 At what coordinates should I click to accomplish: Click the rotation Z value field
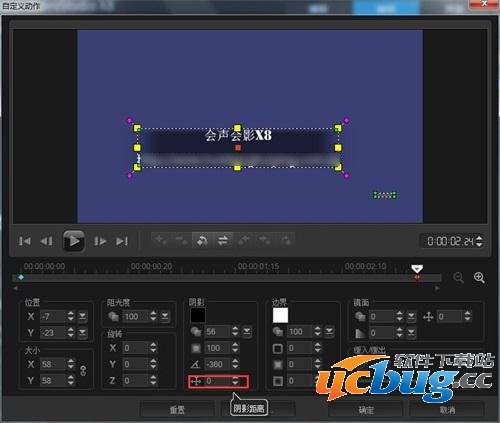136,380
